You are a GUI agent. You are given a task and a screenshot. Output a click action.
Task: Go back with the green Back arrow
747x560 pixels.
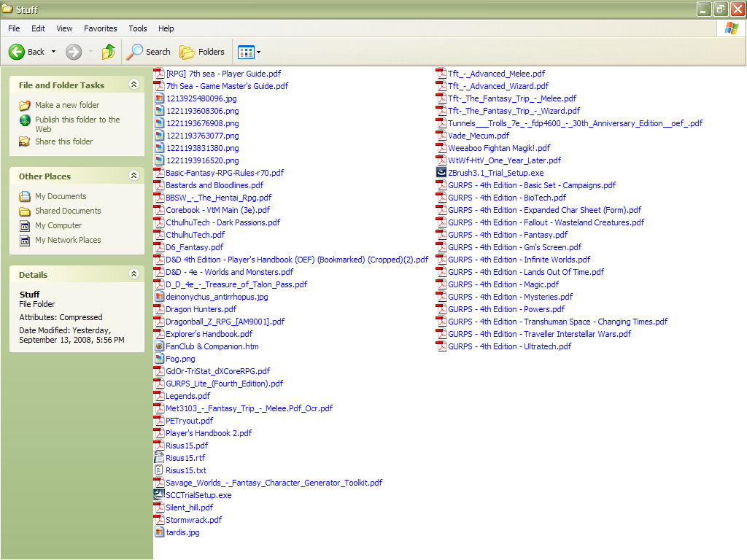coord(27,52)
